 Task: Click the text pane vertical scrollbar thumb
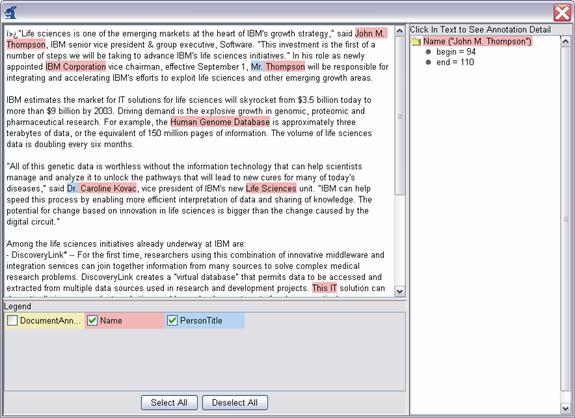tap(399, 116)
